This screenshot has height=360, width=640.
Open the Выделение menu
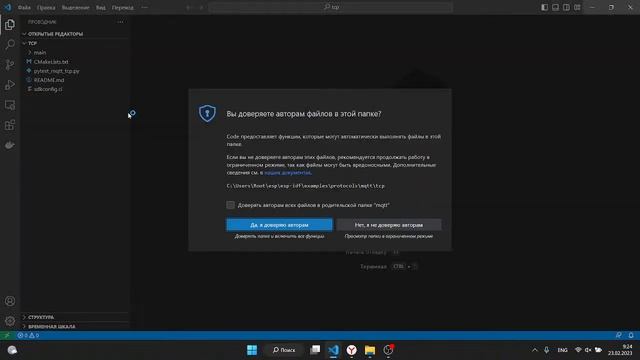[x=76, y=7]
